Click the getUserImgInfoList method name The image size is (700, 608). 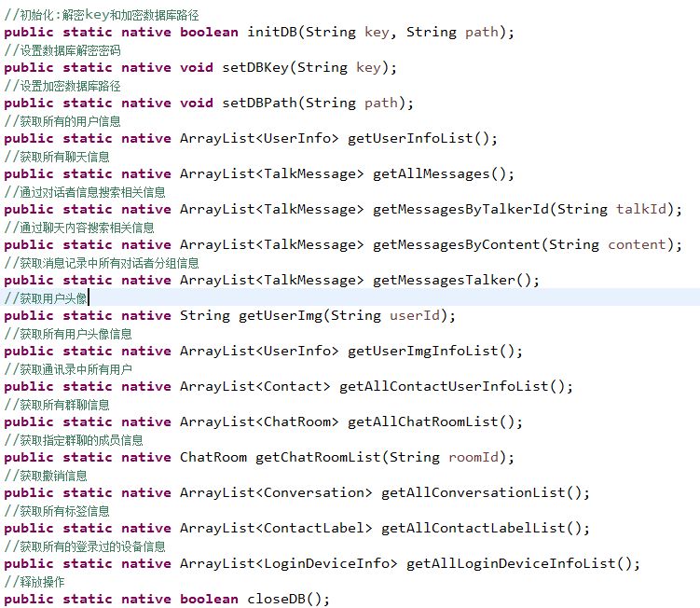point(423,352)
